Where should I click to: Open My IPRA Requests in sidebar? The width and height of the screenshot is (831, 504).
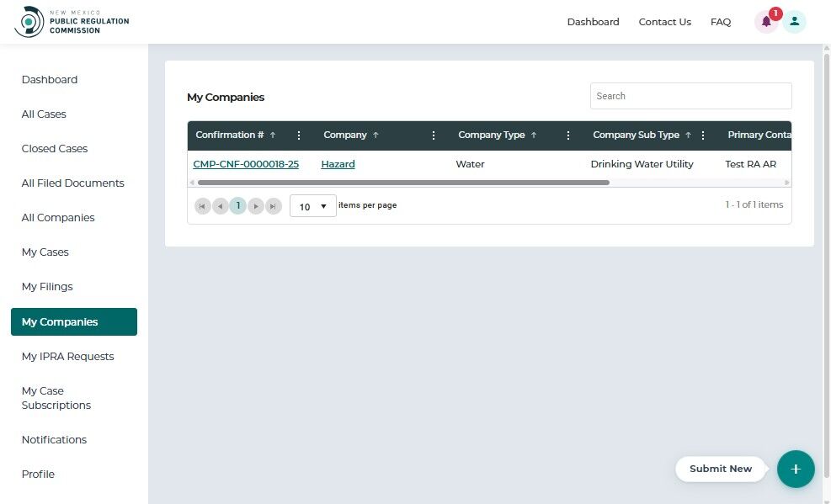click(68, 356)
